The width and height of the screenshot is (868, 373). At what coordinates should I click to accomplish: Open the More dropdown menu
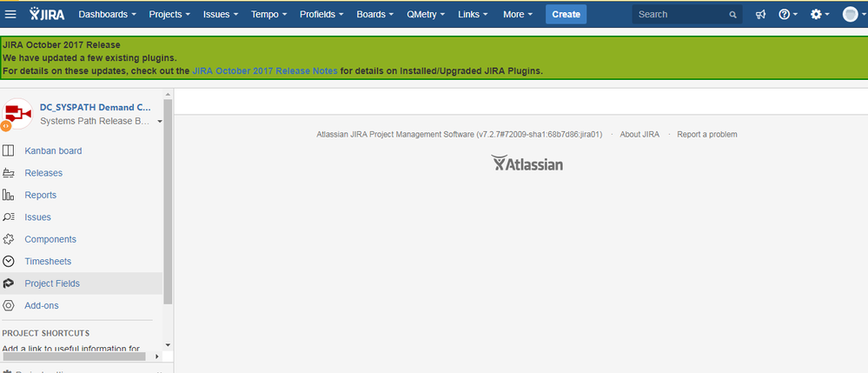tap(518, 15)
